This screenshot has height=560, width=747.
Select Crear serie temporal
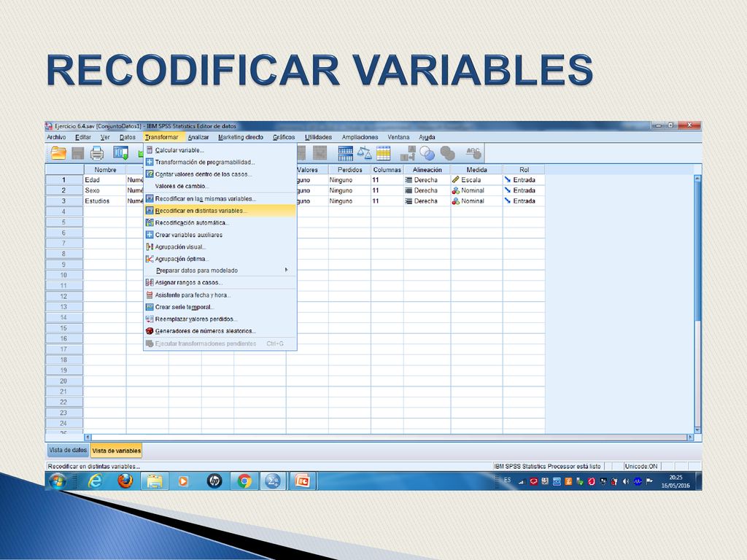220,307
